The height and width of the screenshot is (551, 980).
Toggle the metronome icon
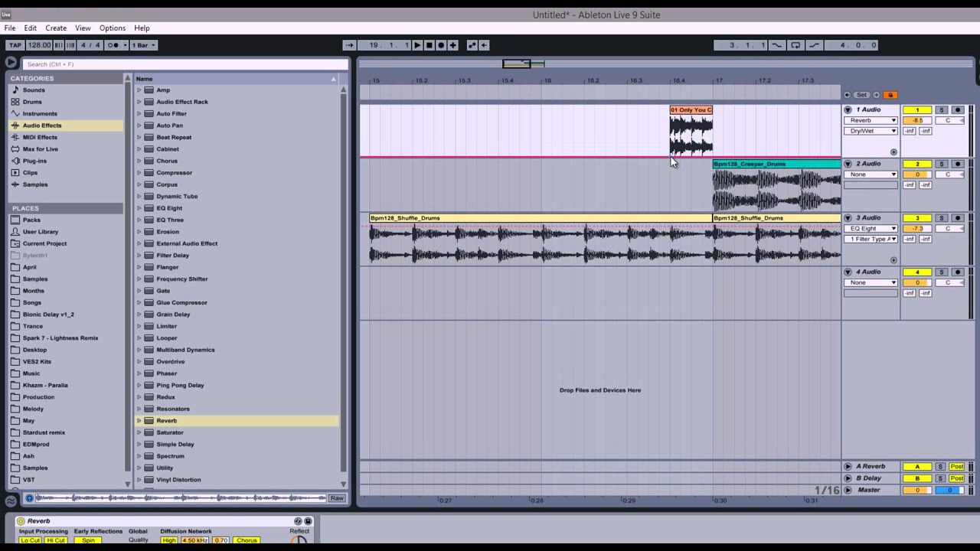tap(113, 45)
